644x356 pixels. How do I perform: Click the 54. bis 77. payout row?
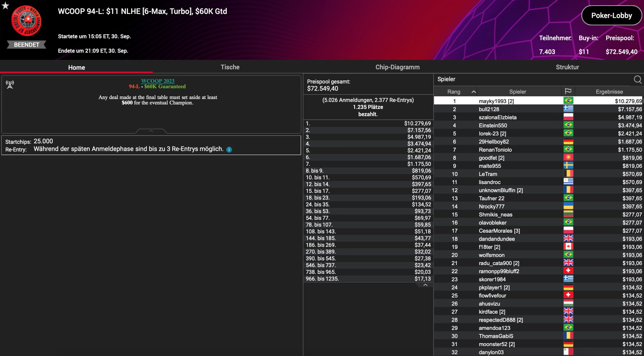368,218
